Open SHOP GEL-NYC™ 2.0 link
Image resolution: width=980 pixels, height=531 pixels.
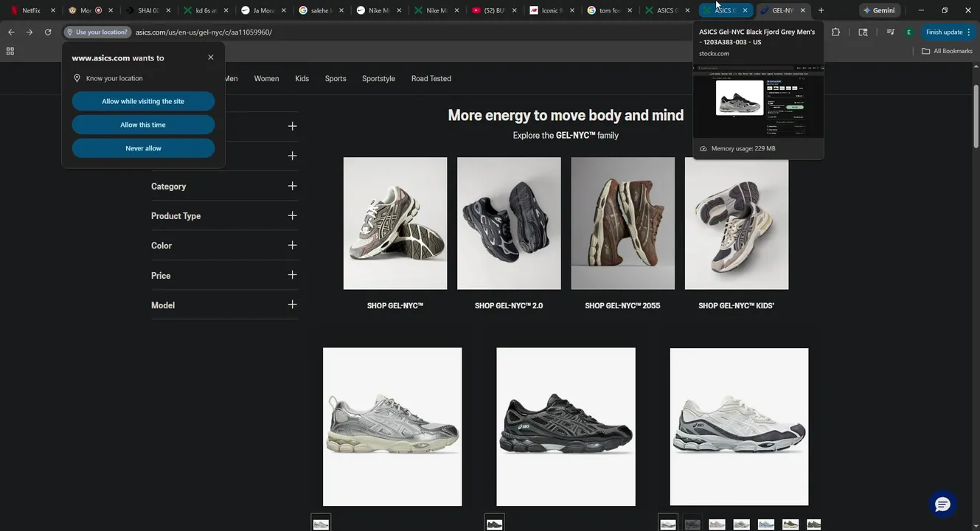[x=509, y=305]
